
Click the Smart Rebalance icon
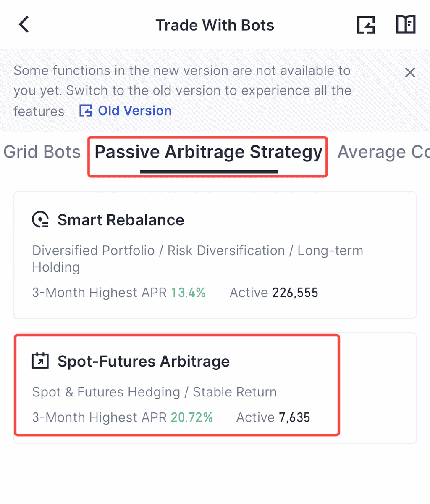coord(40,220)
